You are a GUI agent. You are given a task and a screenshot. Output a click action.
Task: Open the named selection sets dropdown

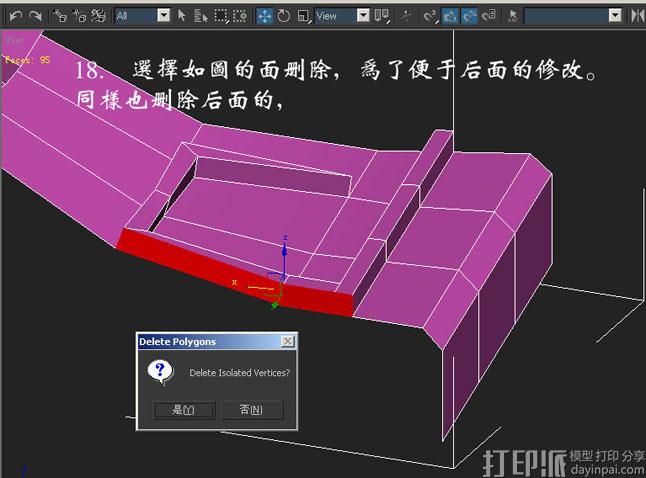coord(573,16)
